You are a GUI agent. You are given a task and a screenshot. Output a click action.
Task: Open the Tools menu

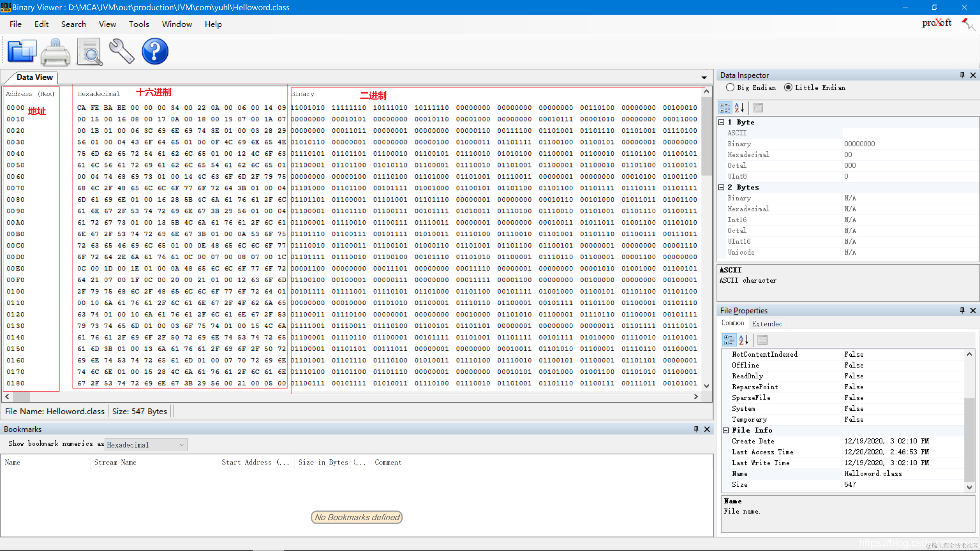[138, 24]
